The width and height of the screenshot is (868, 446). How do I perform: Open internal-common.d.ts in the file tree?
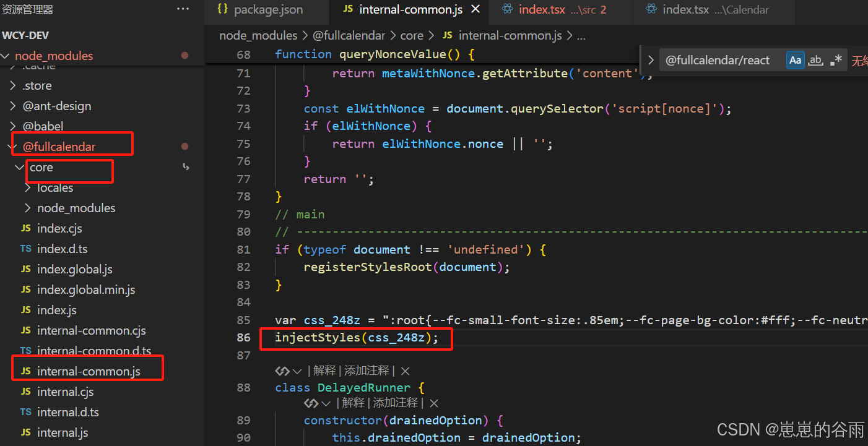tap(94, 351)
